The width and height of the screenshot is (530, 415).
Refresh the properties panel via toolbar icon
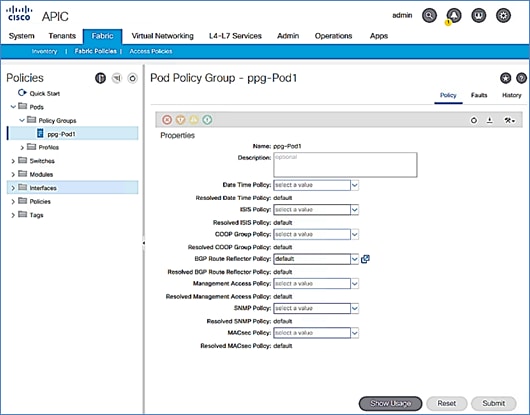pyautogui.click(x=474, y=120)
